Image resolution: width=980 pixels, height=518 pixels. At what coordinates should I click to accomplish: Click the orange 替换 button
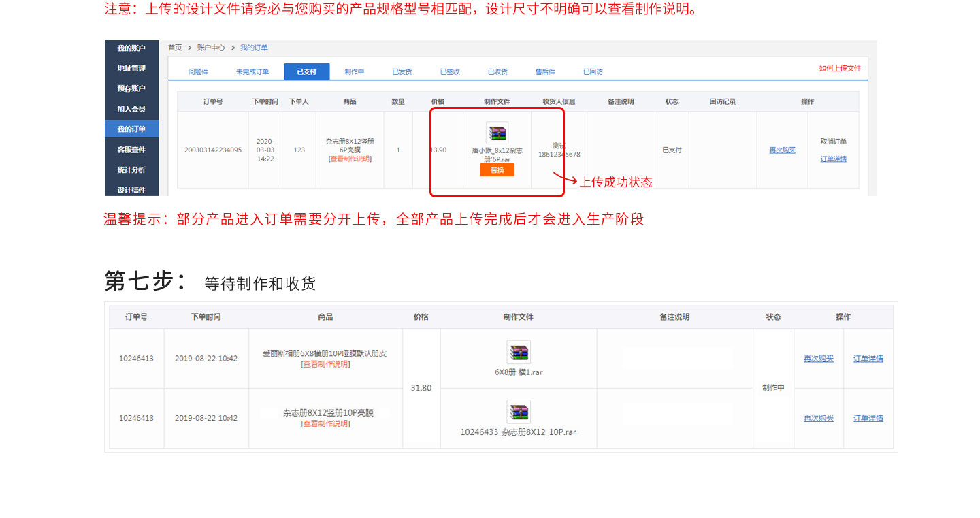pyautogui.click(x=497, y=170)
